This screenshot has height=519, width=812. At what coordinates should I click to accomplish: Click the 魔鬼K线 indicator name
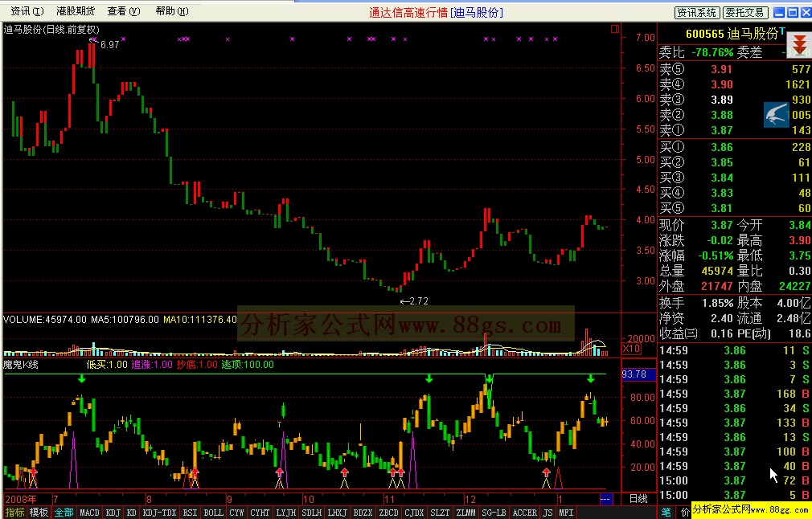21,364
